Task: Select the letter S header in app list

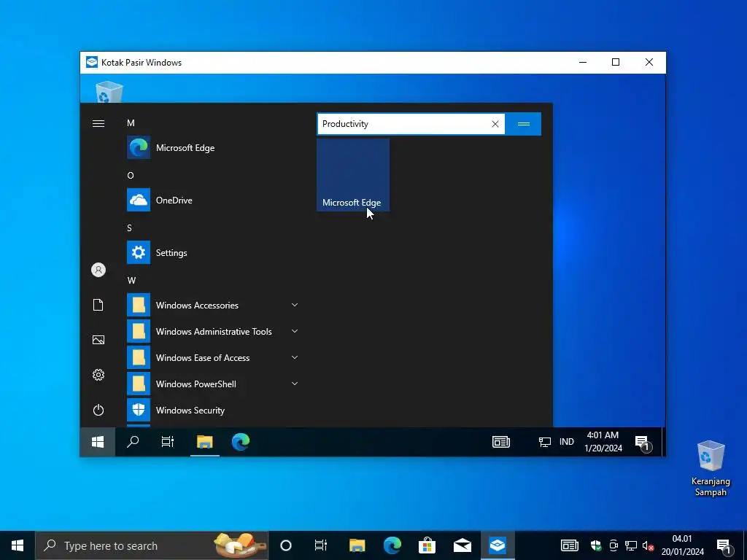Action: (x=129, y=228)
